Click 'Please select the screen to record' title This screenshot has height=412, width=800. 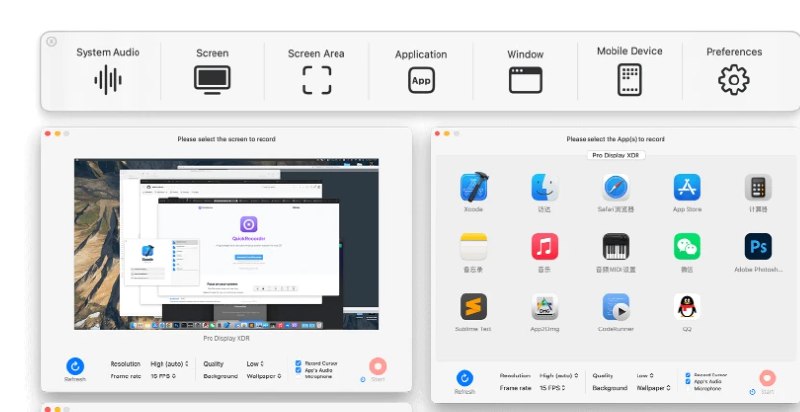[x=227, y=139]
